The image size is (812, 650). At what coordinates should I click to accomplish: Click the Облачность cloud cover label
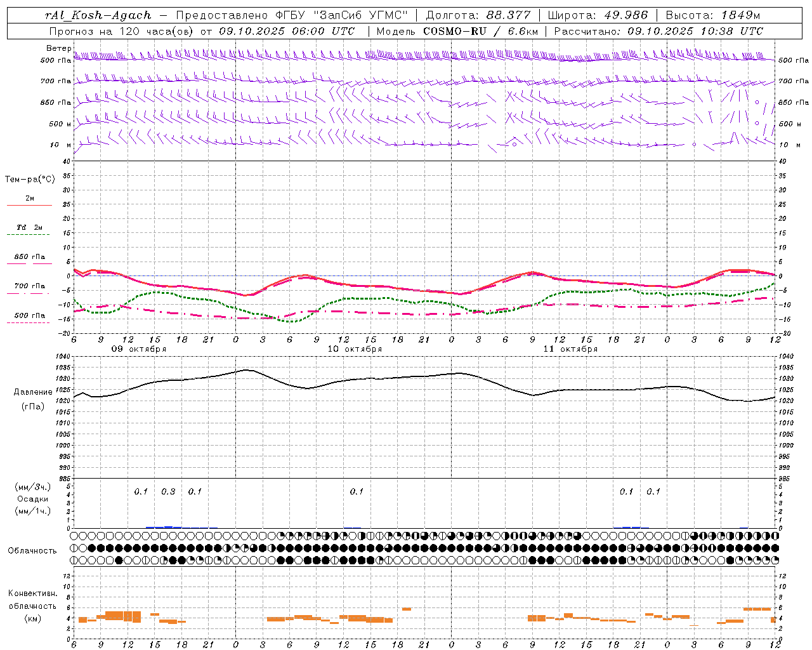tap(32, 551)
